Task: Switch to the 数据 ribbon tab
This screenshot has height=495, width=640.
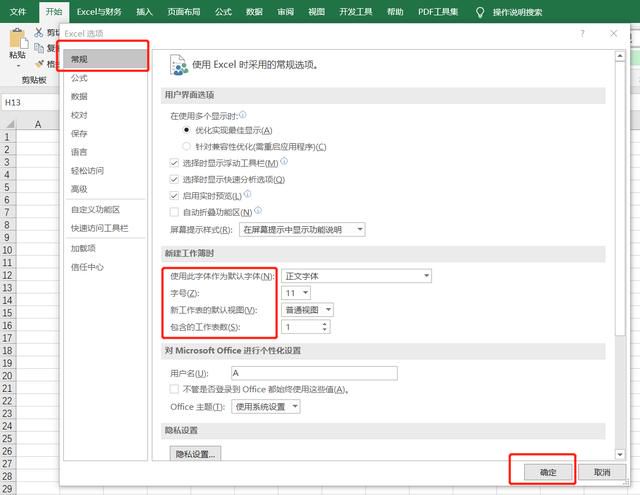Action: (254, 12)
